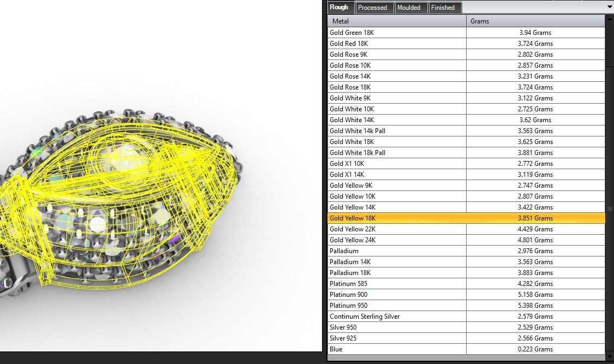The image size is (614, 364).
Task: Open the panel dropdown arrow at top right
Action: [609, 7]
